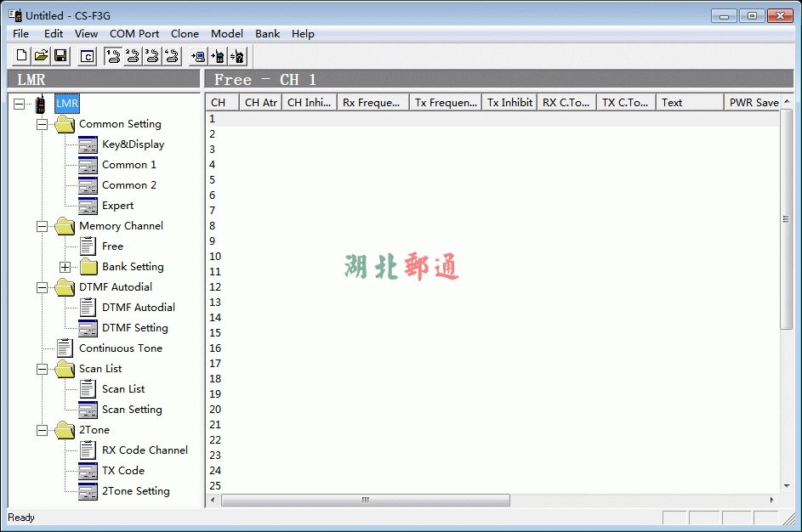Select COM port 3 toolbar icon
The width and height of the screenshot is (802, 532).
(x=152, y=56)
